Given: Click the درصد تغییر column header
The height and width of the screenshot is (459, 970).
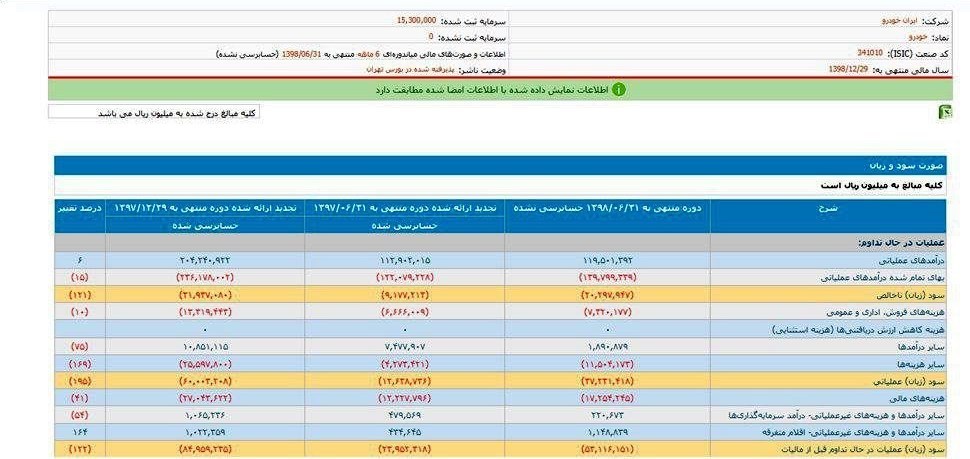Looking at the screenshot, I should (x=79, y=208).
